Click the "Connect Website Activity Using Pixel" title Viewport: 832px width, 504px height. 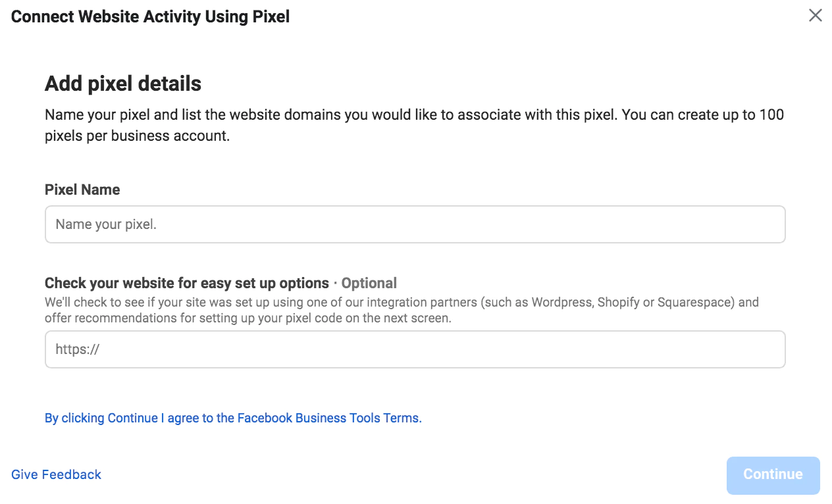coord(151,16)
